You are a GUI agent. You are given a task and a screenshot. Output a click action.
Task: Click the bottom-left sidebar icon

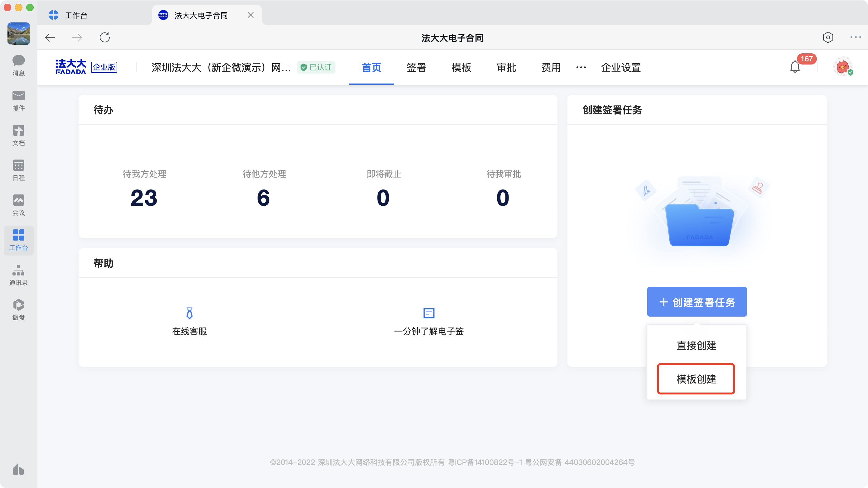click(18, 470)
